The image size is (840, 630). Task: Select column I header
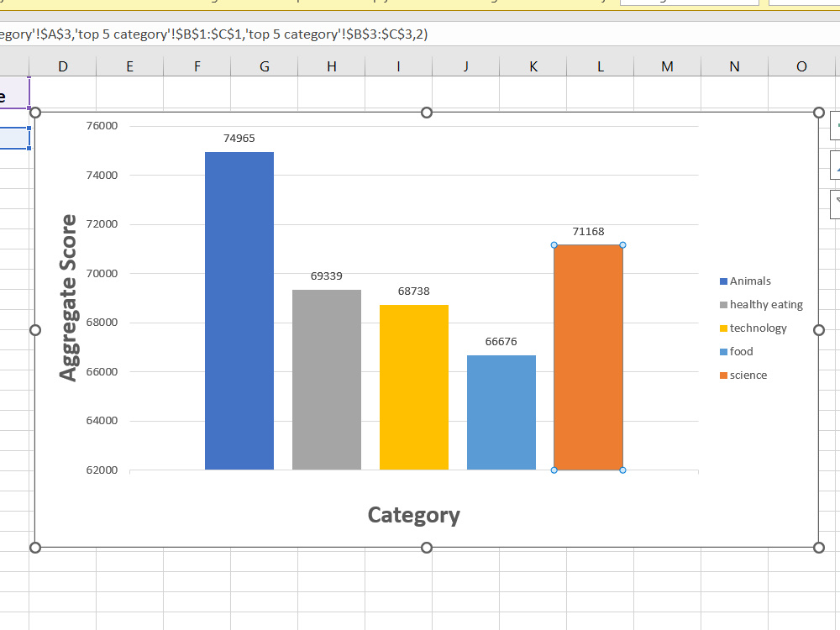point(398,66)
